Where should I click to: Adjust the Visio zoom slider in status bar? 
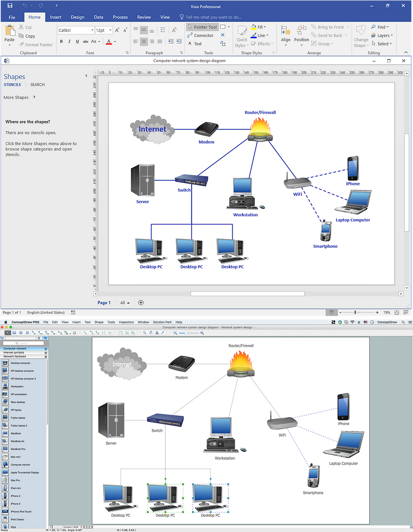tap(355, 313)
